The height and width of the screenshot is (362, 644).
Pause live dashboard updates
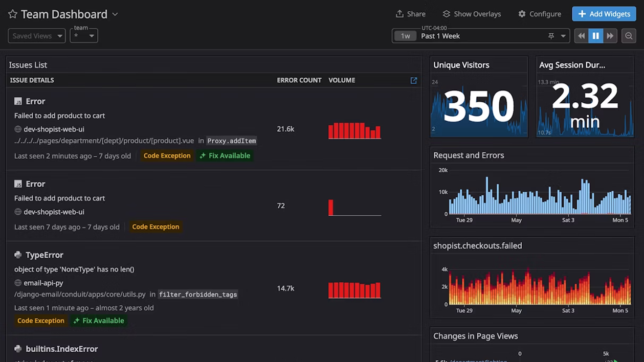[x=595, y=36]
